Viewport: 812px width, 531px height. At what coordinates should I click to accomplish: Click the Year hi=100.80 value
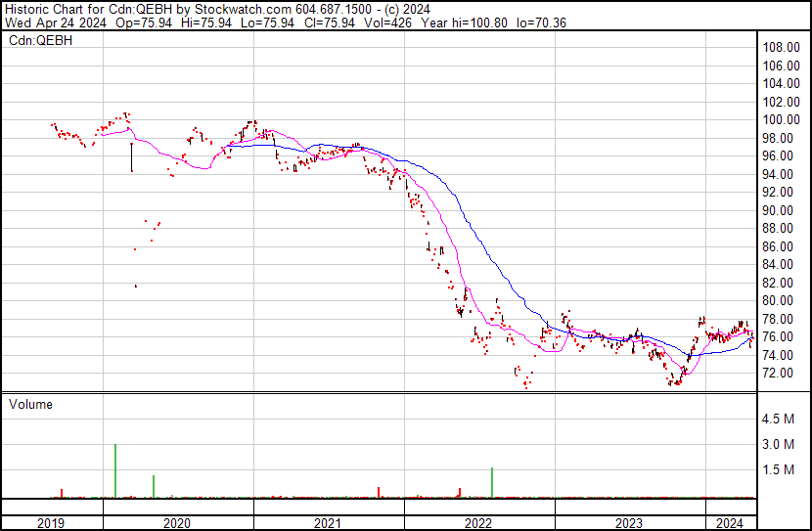[464, 22]
